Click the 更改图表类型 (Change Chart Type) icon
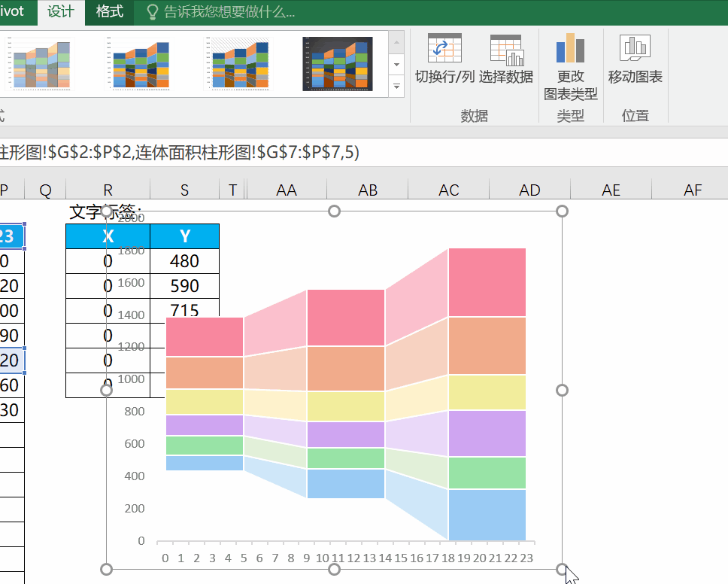Image resolution: width=728 pixels, height=584 pixels. click(570, 50)
